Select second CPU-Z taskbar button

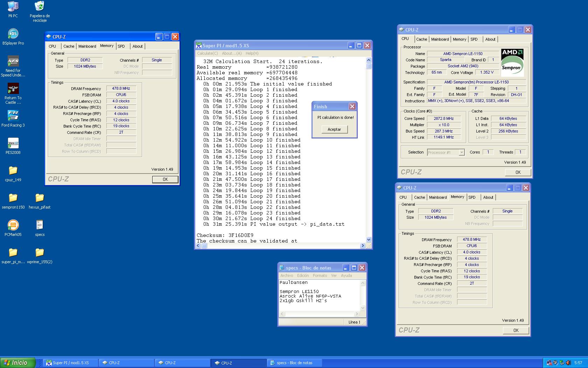click(x=182, y=363)
